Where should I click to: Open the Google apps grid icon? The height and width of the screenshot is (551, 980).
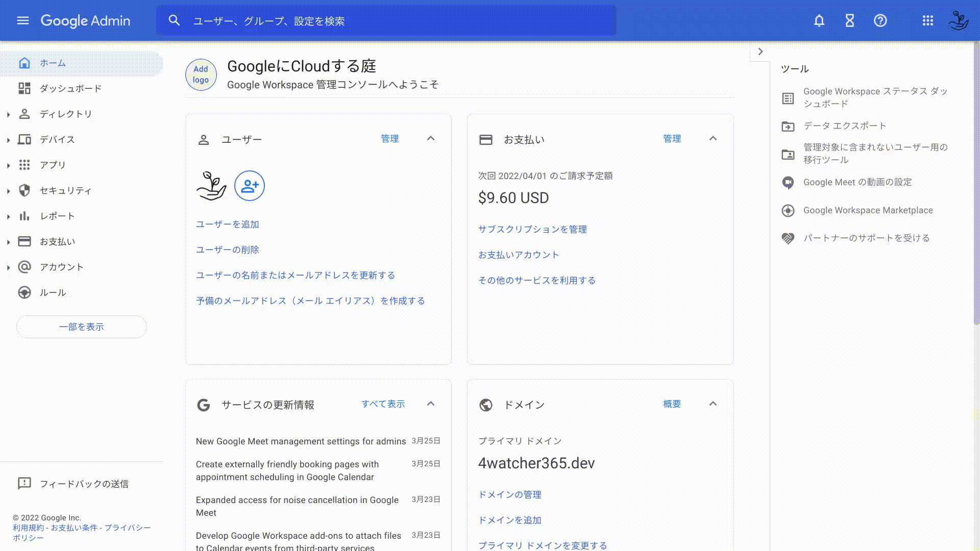[928, 21]
